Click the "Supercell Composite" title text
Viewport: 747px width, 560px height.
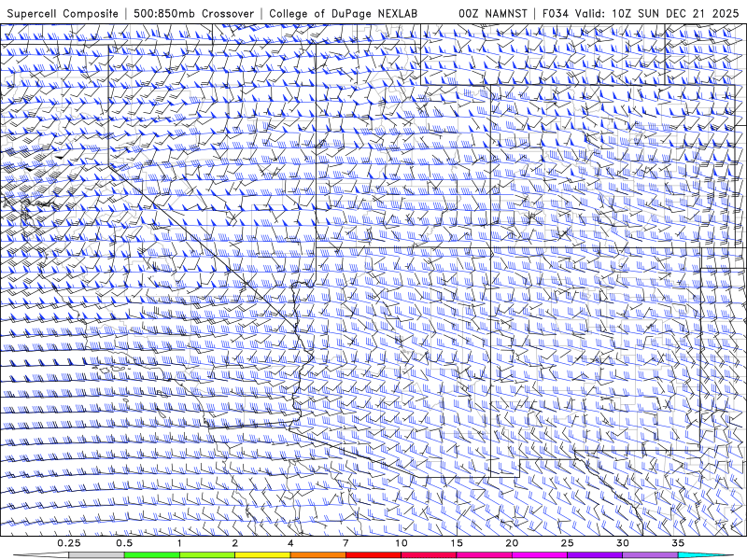pos(63,14)
